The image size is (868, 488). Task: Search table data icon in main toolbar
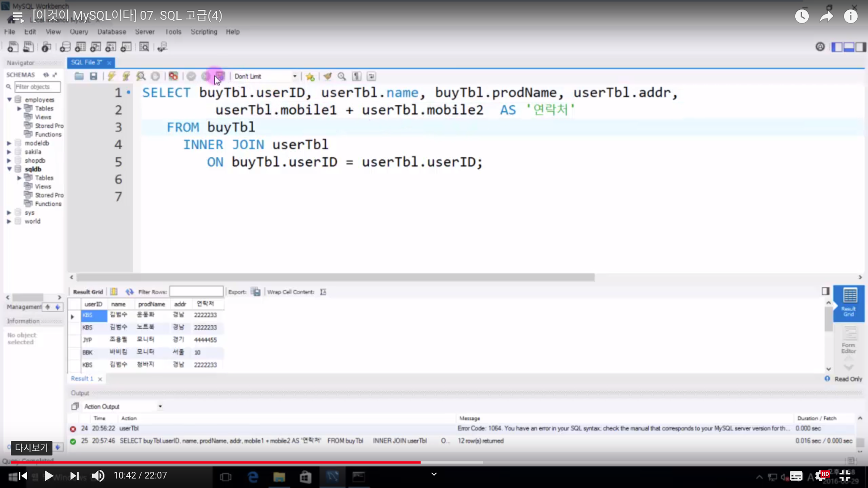pyautogui.click(x=144, y=47)
